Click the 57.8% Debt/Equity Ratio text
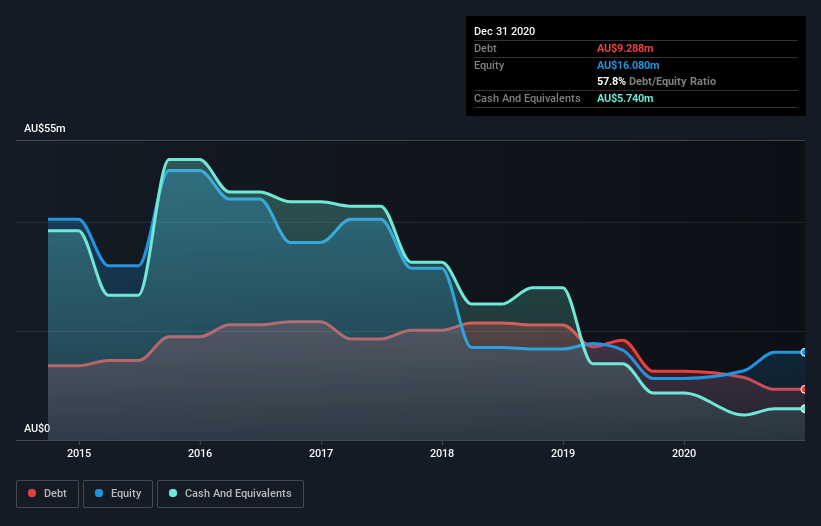 656,81
